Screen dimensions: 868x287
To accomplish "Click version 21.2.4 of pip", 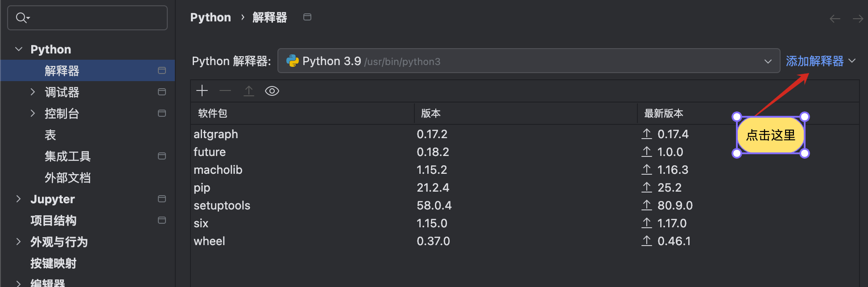I will point(433,188).
